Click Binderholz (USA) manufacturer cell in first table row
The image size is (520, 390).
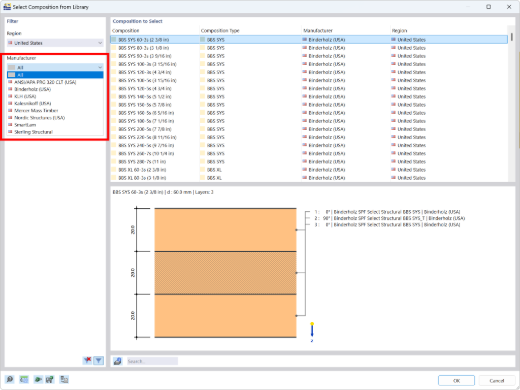click(x=346, y=40)
